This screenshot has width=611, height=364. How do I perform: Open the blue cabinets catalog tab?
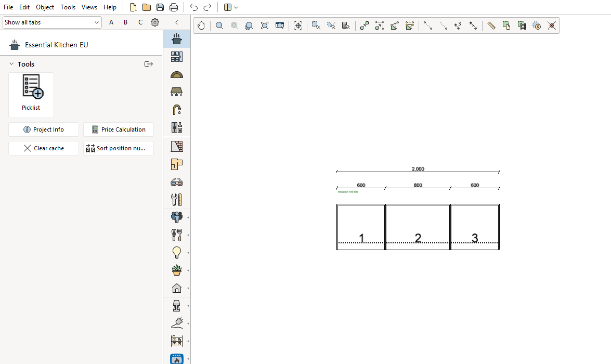pos(176,57)
